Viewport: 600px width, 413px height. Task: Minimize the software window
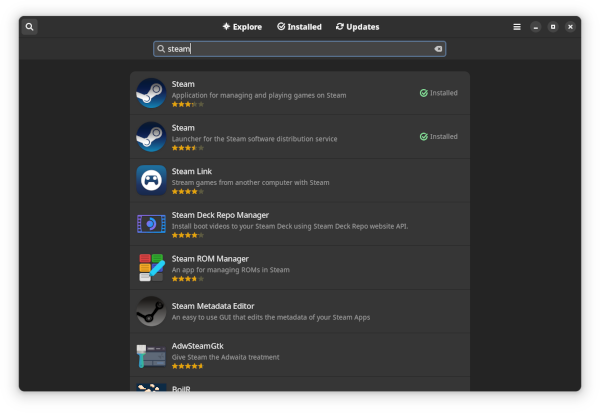point(535,27)
